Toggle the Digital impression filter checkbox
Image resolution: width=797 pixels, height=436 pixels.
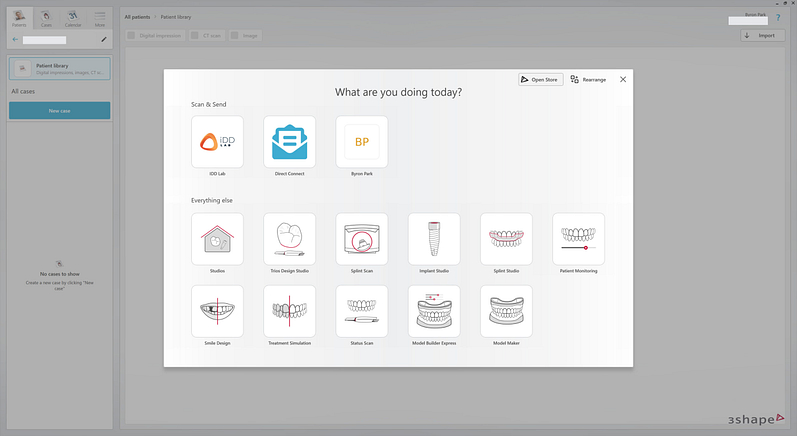tap(132, 36)
